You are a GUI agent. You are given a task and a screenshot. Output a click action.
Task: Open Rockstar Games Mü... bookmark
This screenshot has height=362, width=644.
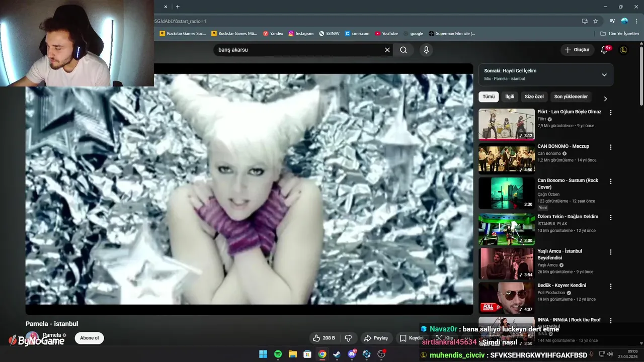click(x=234, y=34)
